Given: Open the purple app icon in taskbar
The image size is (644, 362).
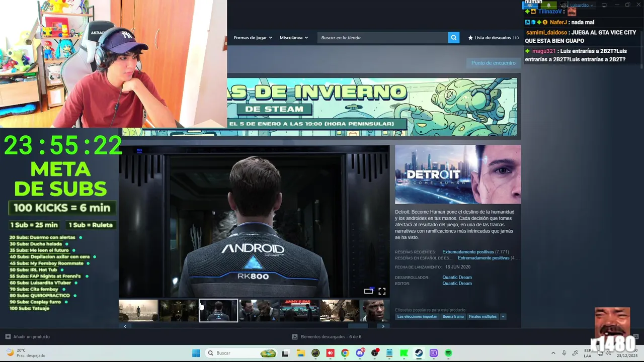Looking at the screenshot, I should [434, 353].
